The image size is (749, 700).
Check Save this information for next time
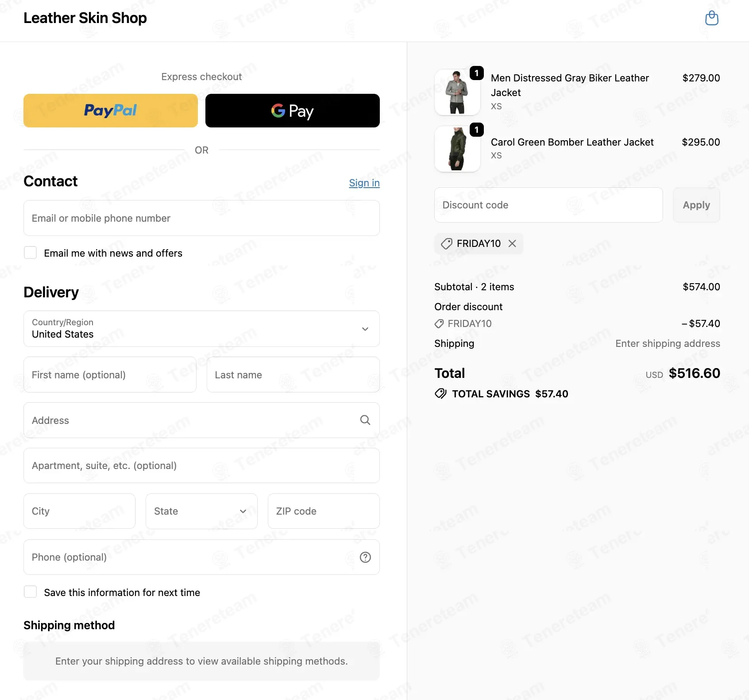tap(30, 592)
